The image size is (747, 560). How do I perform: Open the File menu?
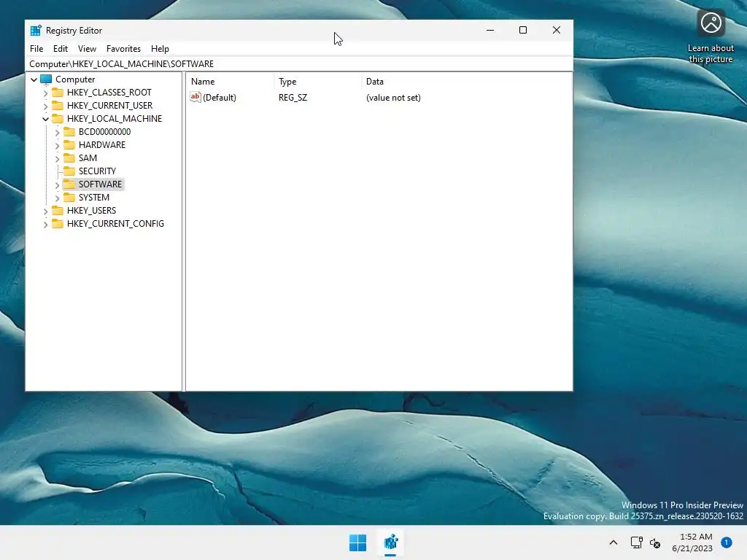click(x=36, y=49)
